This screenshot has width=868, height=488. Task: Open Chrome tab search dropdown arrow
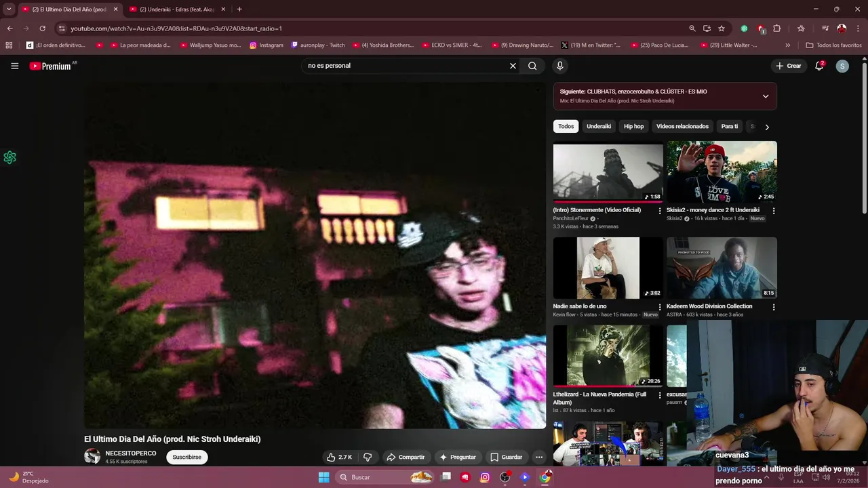(9, 9)
